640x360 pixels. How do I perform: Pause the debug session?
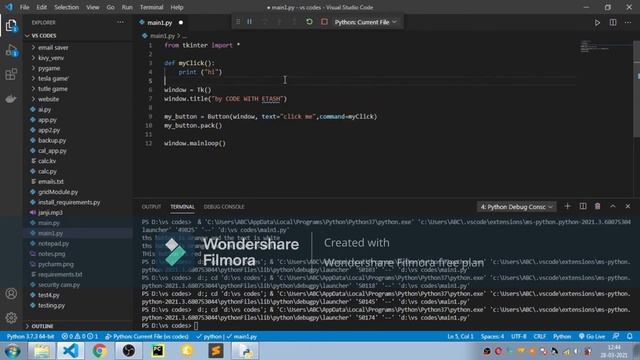click(x=249, y=22)
